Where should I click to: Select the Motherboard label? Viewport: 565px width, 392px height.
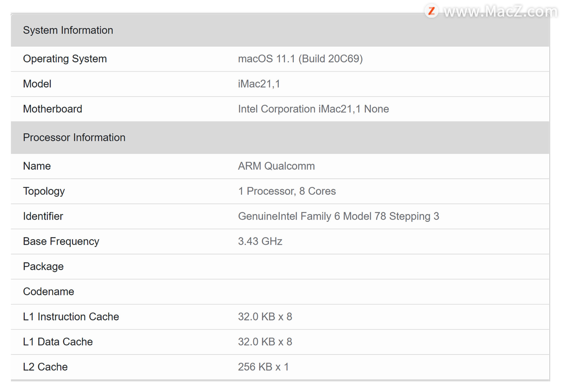point(53,109)
